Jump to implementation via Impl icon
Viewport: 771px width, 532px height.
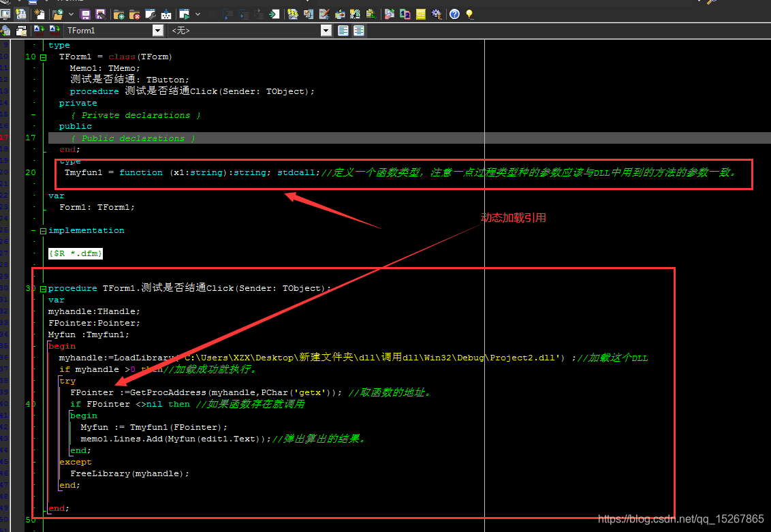[x=54, y=31]
